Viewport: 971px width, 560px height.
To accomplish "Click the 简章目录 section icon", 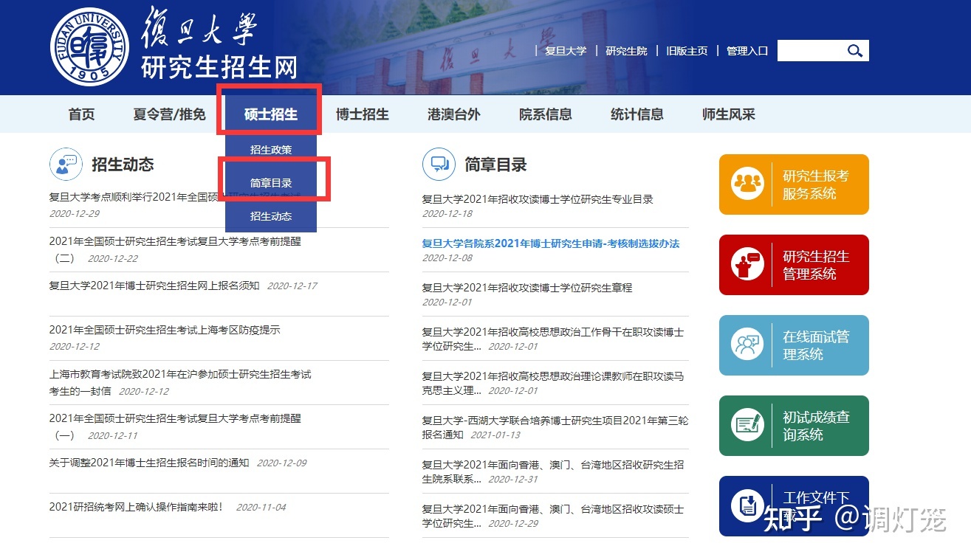I will click(x=439, y=164).
